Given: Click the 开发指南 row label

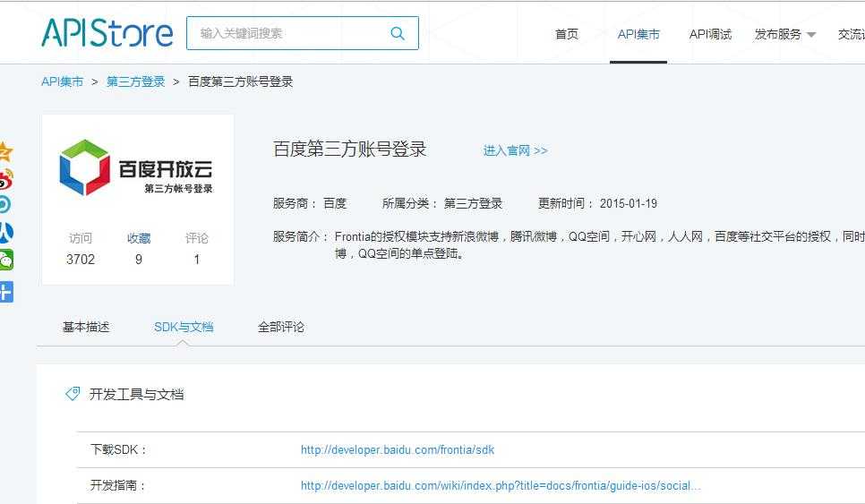Looking at the screenshot, I should tap(117, 486).
